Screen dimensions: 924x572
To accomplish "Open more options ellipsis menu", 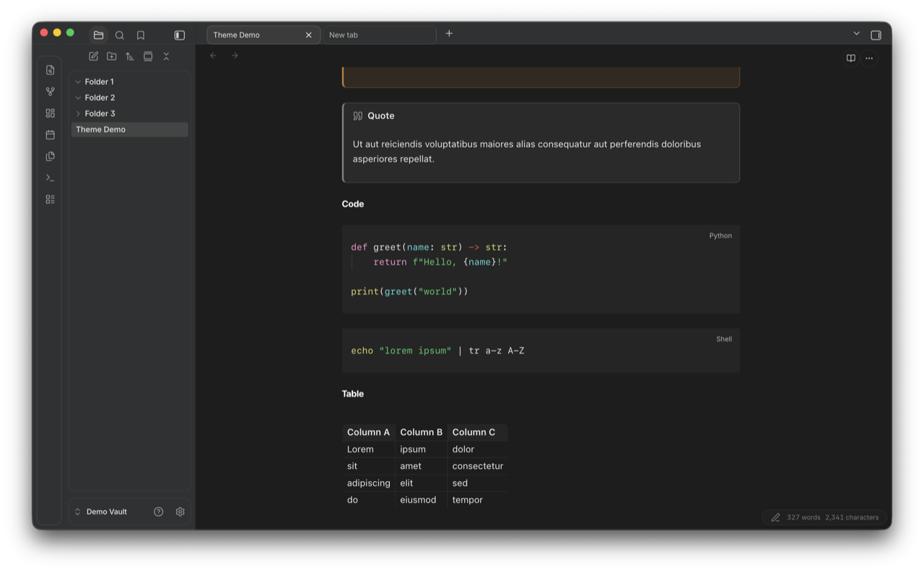I will click(x=869, y=58).
